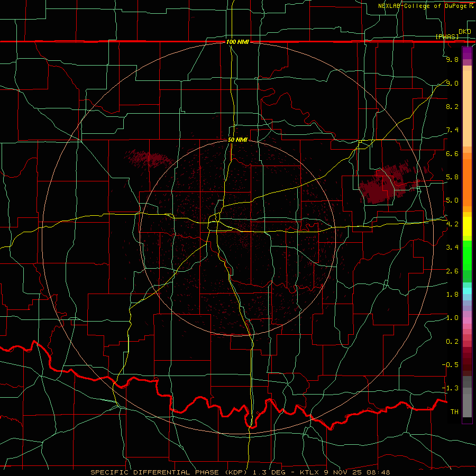
Task: Click the TH threshold label
Action: click(454, 412)
